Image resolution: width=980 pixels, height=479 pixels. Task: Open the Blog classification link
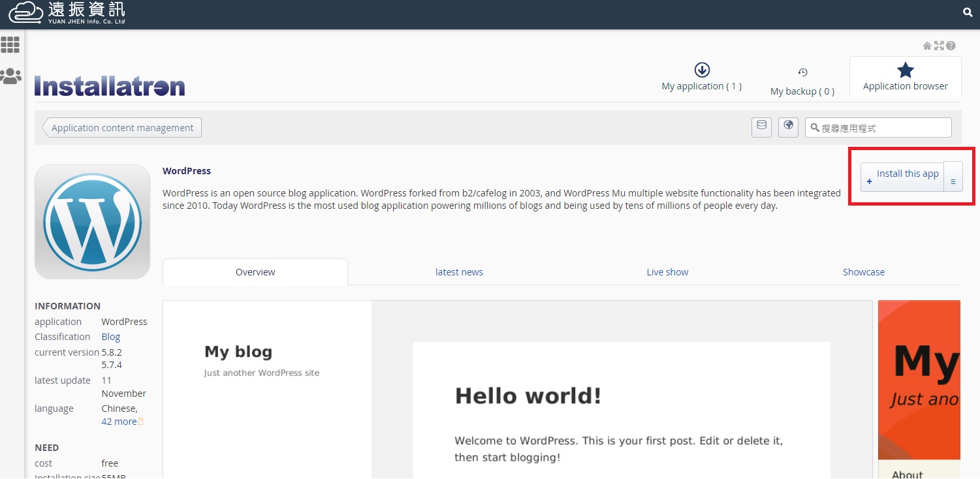point(111,337)
